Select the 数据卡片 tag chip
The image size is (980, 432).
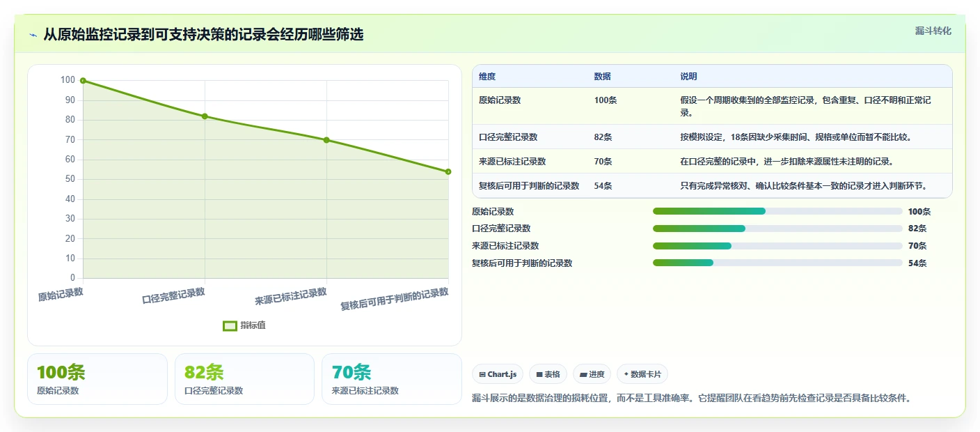tap(642, 374)
